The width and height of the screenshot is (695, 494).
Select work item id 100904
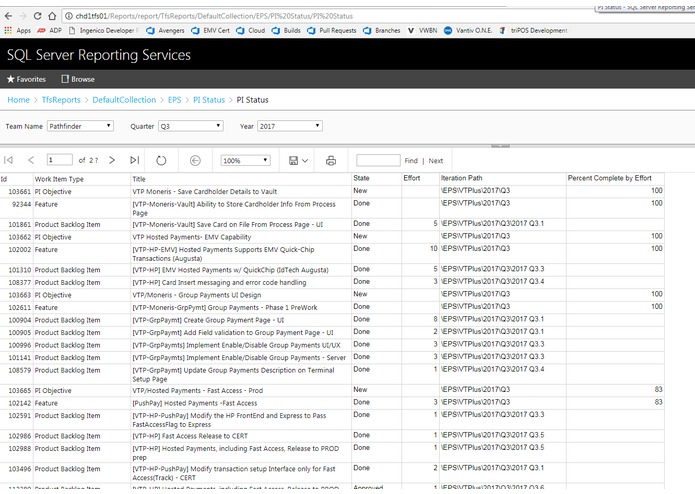point(20,320)
